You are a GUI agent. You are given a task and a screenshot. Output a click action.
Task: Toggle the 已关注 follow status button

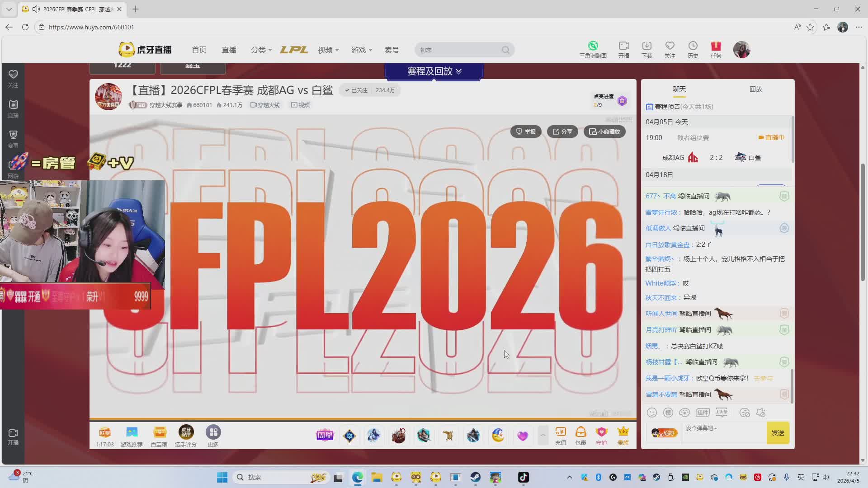coord(356,90)
